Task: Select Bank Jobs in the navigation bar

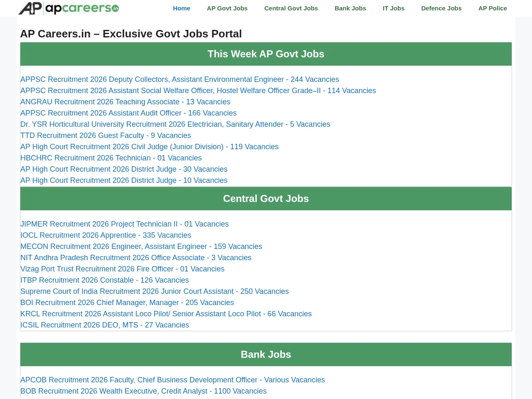Action: pos(350,8)
